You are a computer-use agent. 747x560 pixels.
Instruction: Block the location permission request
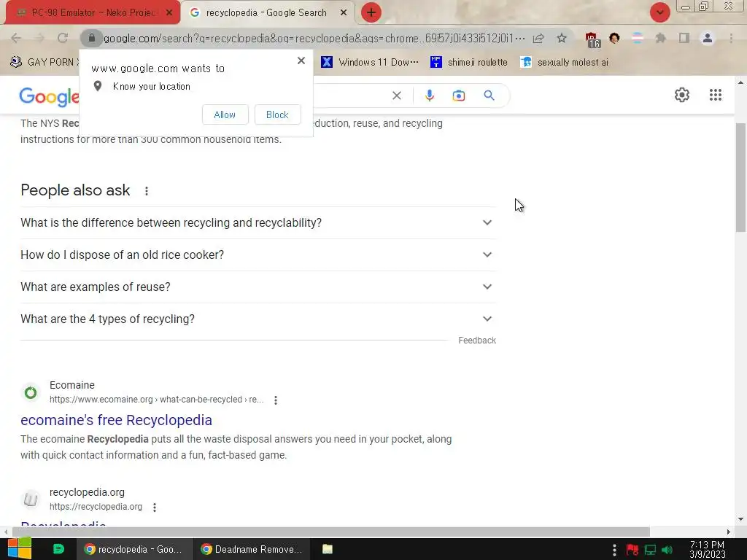tap(277, 114)
